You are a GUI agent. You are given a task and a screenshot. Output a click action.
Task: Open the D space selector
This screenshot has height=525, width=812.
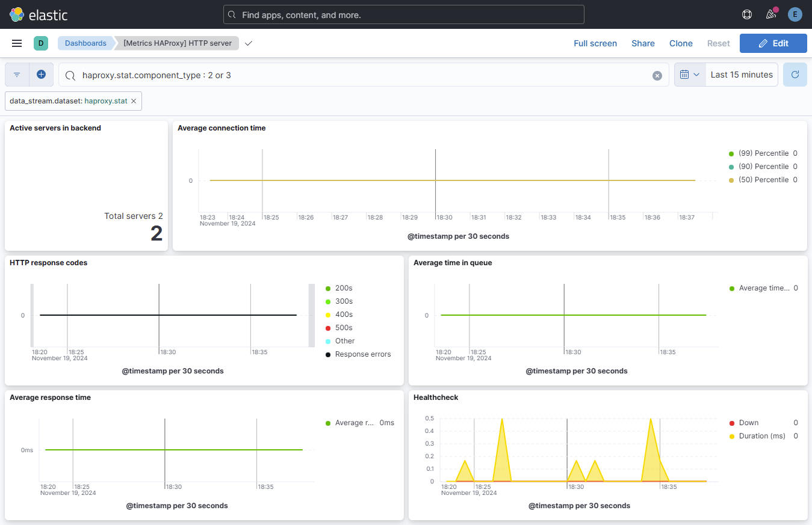click(x=41, y=43)
